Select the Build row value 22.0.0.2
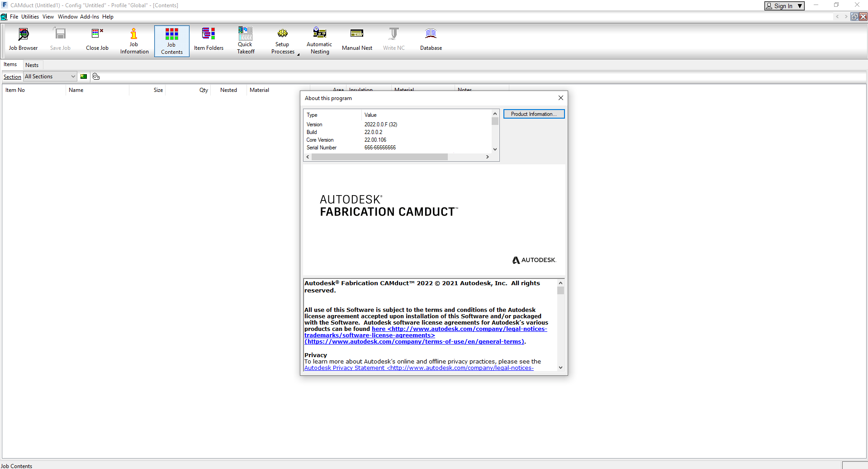868x469 pixels. (x=373, y=132)
